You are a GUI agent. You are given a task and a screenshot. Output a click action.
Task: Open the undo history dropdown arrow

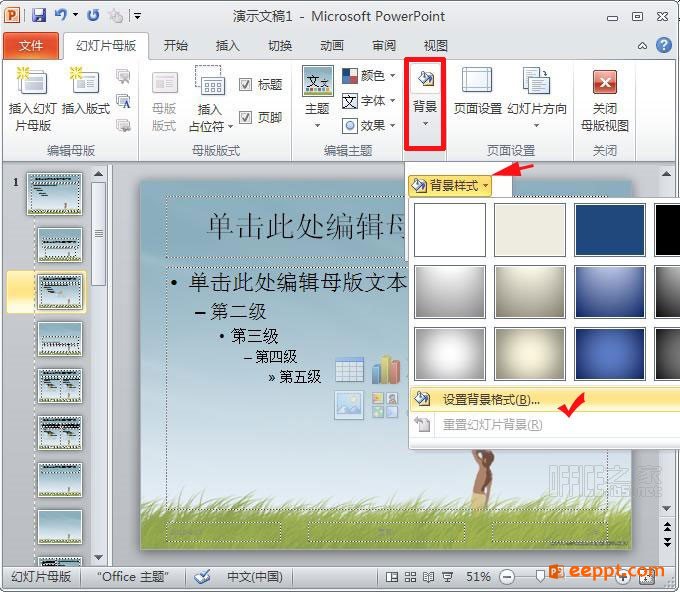coord(75,15)
